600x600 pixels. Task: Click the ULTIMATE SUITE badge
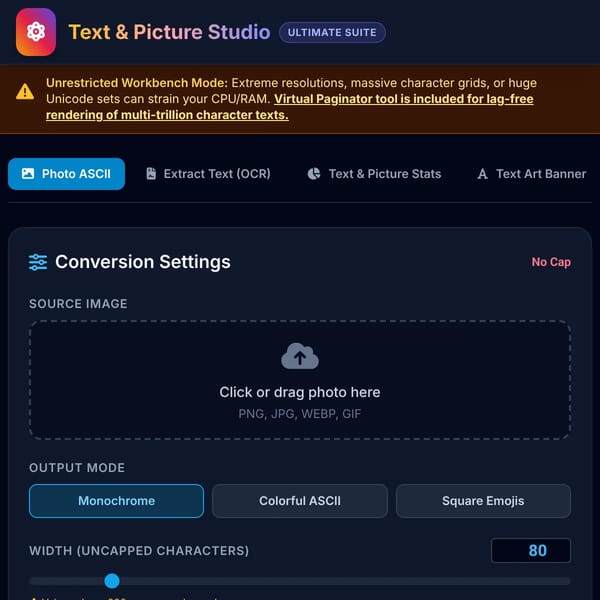point(332,33)
